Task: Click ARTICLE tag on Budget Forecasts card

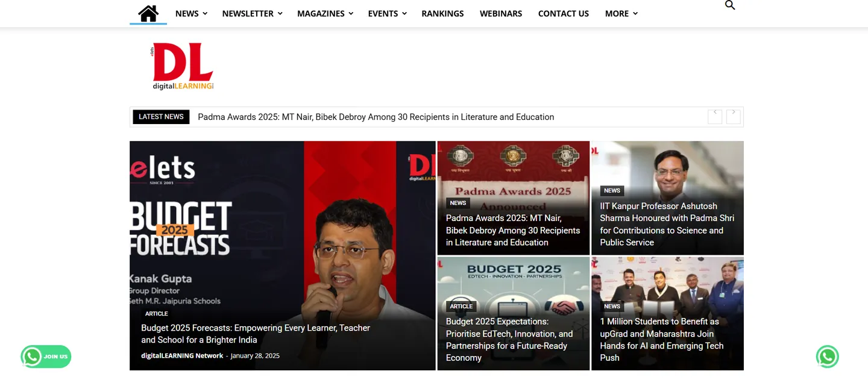Action: 157,314
